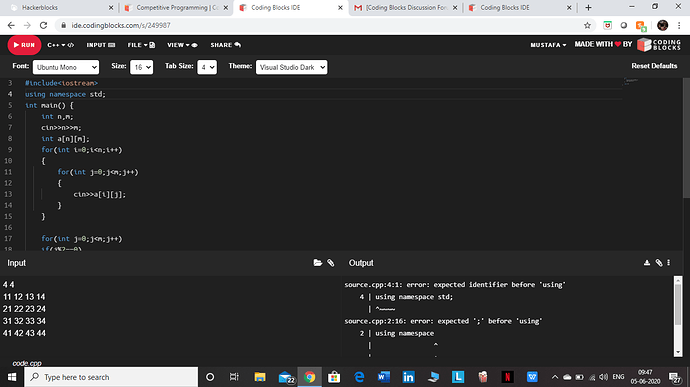Toggle the INPUT panel
Screen dimensions: 690x387
pyautogui.click(x=100, y=45)
